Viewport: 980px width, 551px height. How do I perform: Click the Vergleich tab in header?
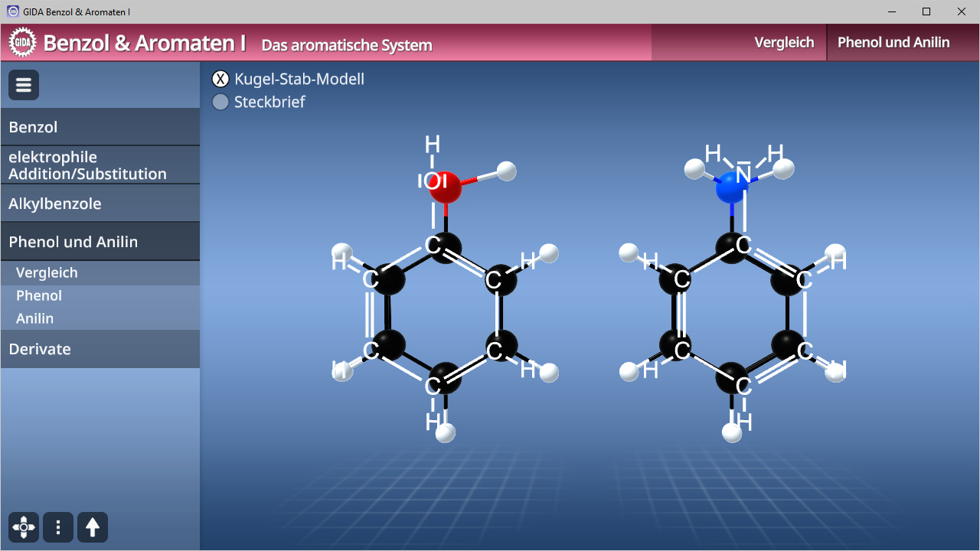tap(784, 43)
